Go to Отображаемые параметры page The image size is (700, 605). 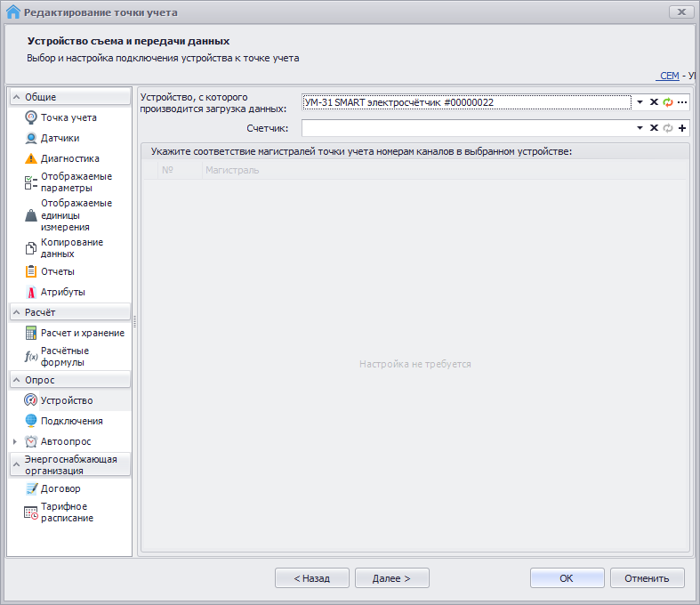[x=76, y=181]
